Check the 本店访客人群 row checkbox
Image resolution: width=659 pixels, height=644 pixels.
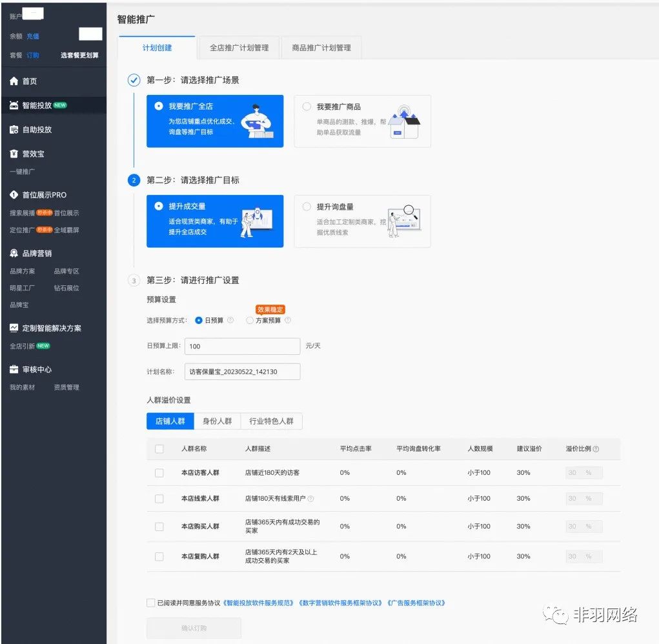click(x=159, y=473)
